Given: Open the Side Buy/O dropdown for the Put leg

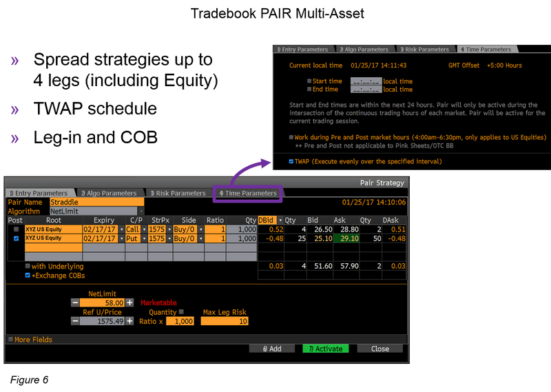Looking at the screenshot, I should click(x=200, y=238).
